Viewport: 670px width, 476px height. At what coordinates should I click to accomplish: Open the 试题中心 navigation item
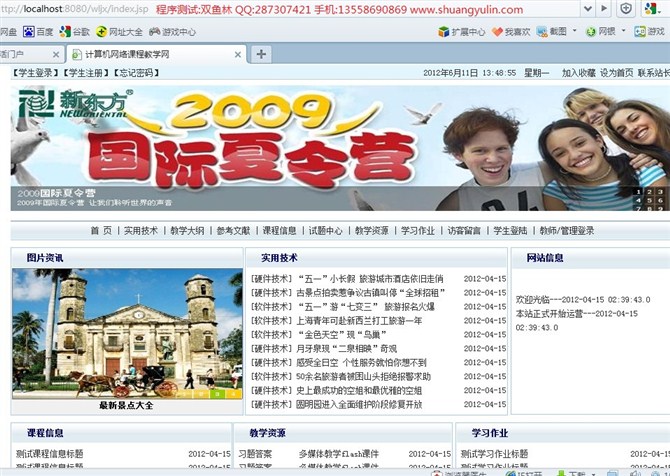[325, 231]
